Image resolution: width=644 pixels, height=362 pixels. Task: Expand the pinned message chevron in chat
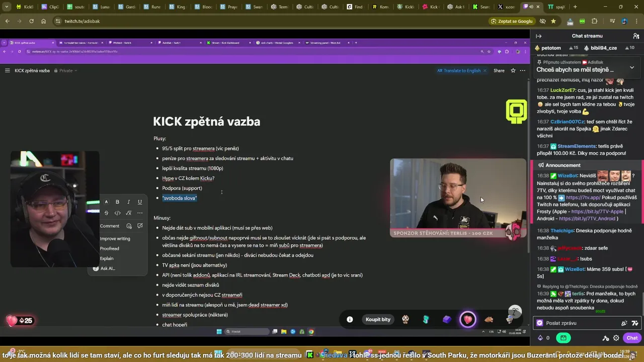coord(632,67)
